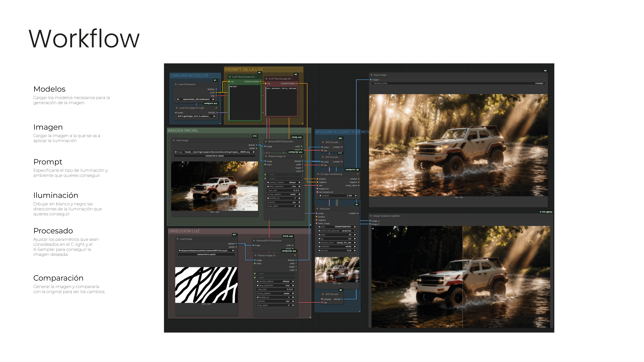Click the KSampler seed value field
This screenshot has width=644, height=362.
(337, 227)
